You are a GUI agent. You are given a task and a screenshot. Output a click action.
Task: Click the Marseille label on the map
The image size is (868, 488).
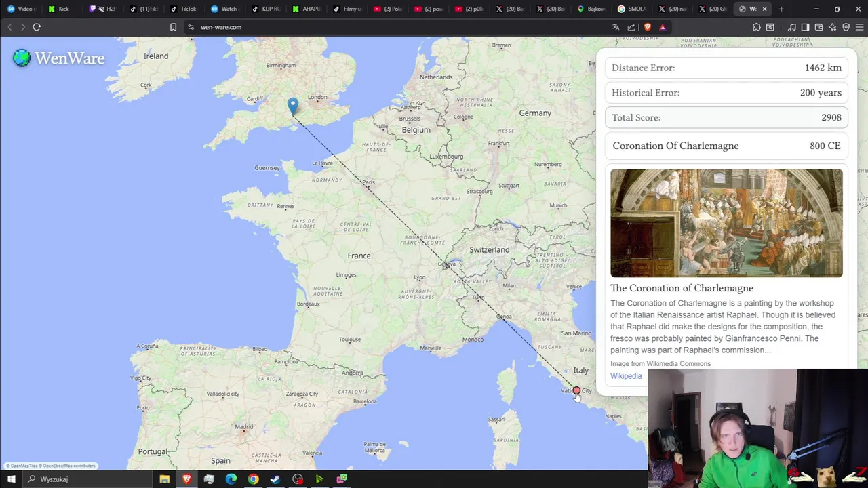pyautogui.click(x=430, y=348)
